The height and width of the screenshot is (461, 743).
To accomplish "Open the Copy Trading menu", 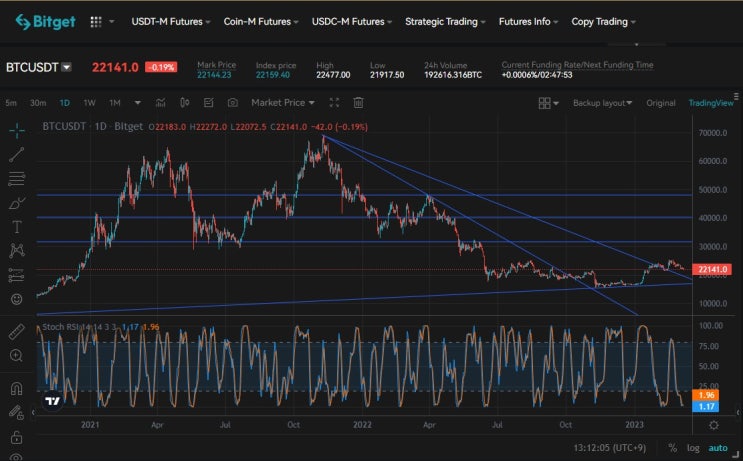I will coord(603,22).
